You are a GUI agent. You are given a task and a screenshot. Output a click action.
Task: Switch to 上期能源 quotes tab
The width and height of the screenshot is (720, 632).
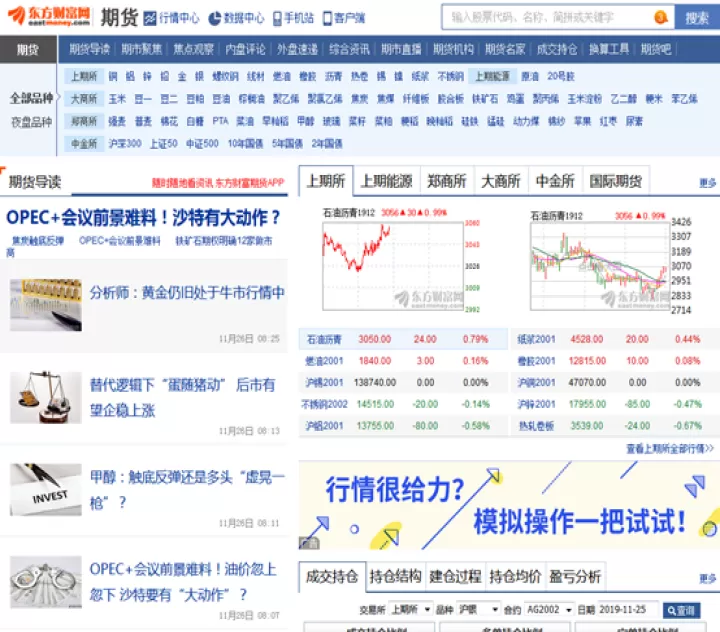pos(386,181)
